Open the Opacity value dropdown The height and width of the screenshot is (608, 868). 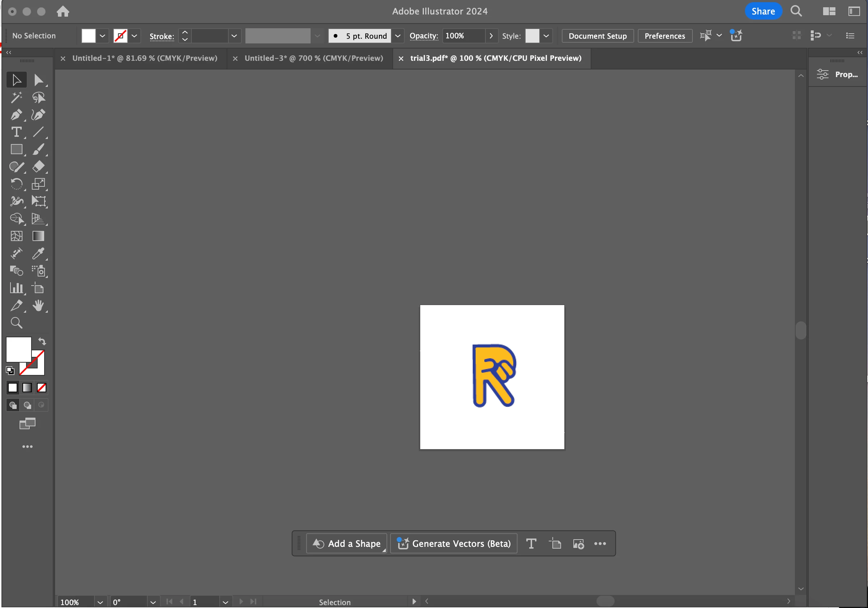pos(491,36)
